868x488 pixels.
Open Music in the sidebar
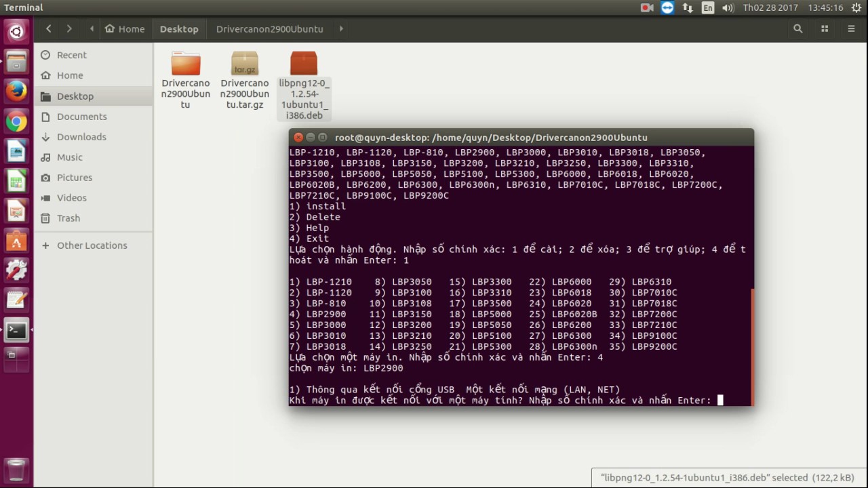click(x=94, y=157)
